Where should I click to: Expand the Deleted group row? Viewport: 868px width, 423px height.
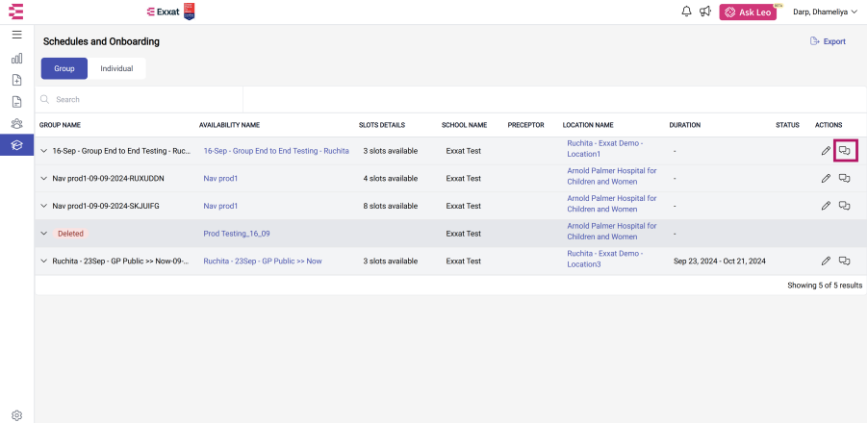tap(44, 234)
